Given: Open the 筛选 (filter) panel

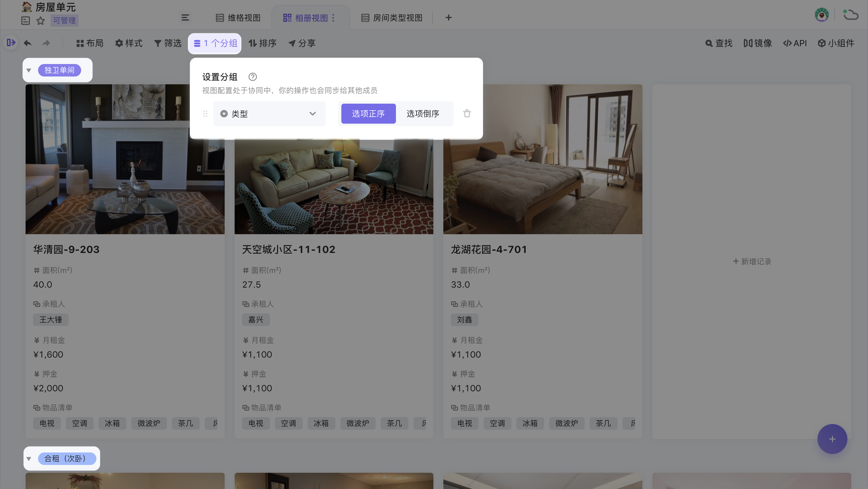Looking at the screenshot, I should pos(168,43).
